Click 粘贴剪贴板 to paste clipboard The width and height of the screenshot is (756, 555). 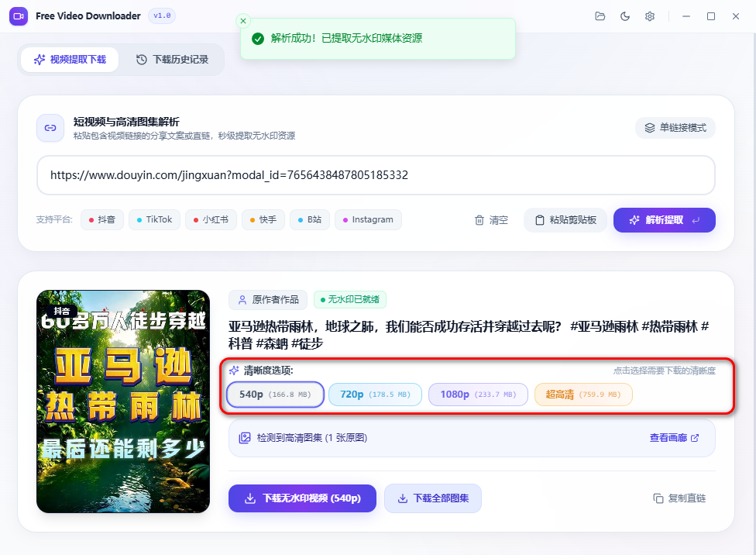(565, 220)
